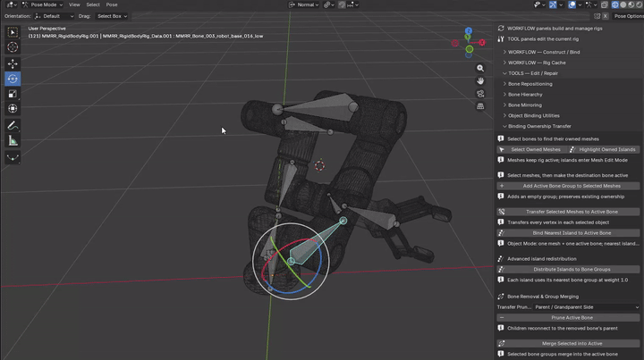
Task: Click Highlight Owned Islands button
Action: click(x=604, y=150)
